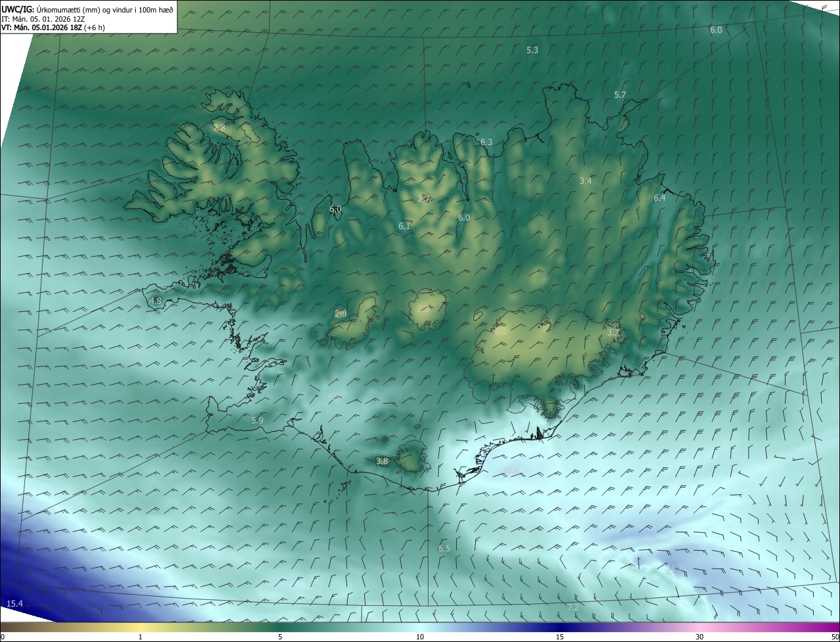Click the 6.4 value on the map
Screen dimensions: 840x642
tap(660, 198)
